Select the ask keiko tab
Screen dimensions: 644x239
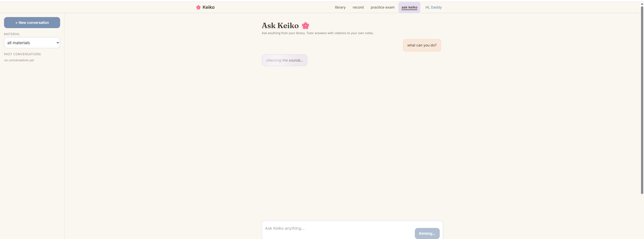click(409, 7)
